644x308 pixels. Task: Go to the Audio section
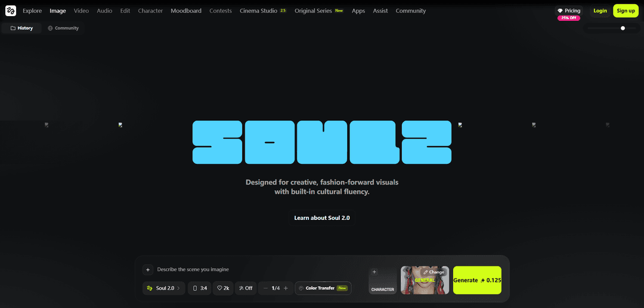[x=104, y=11]
